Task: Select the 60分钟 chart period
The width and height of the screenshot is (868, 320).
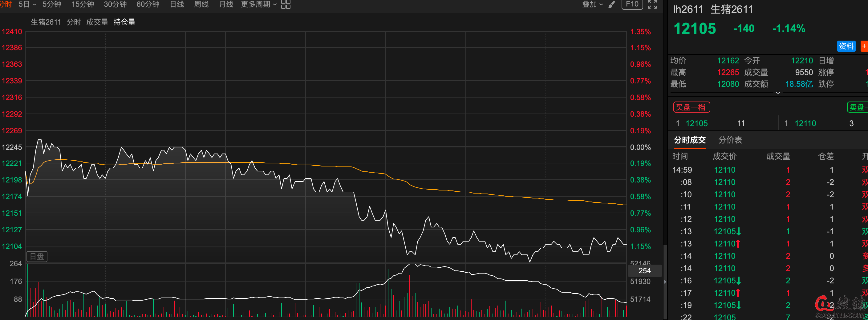Action: click(148, 4)
